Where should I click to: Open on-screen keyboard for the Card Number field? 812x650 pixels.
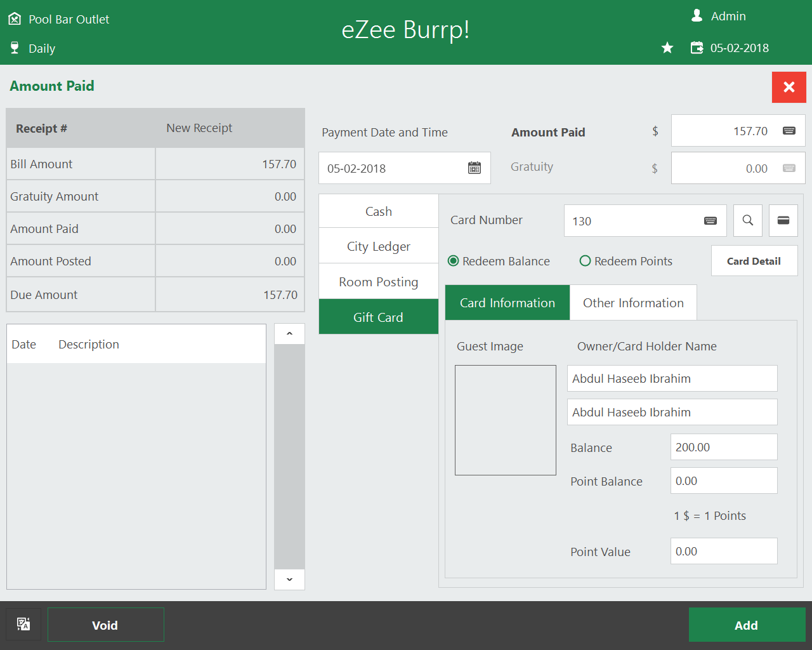point(710,221)
